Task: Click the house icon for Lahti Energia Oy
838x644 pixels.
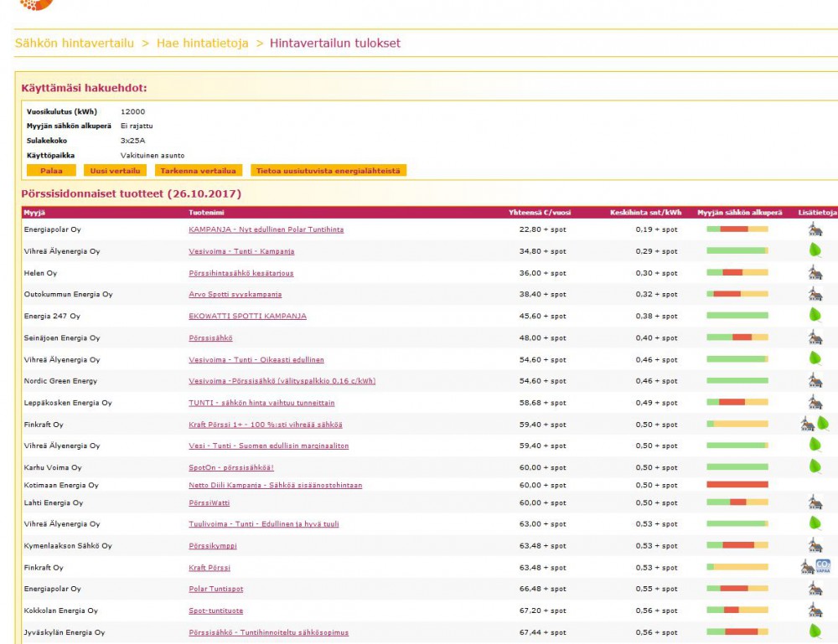Action: 815,502
